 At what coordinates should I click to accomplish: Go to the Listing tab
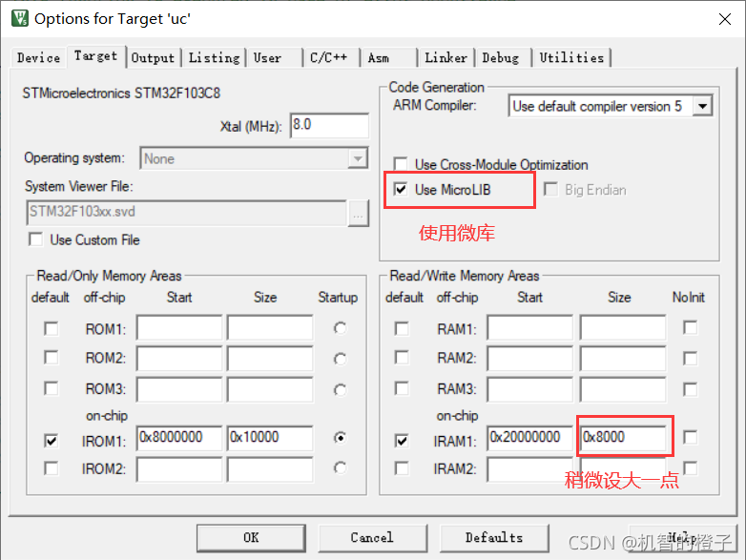214,57
